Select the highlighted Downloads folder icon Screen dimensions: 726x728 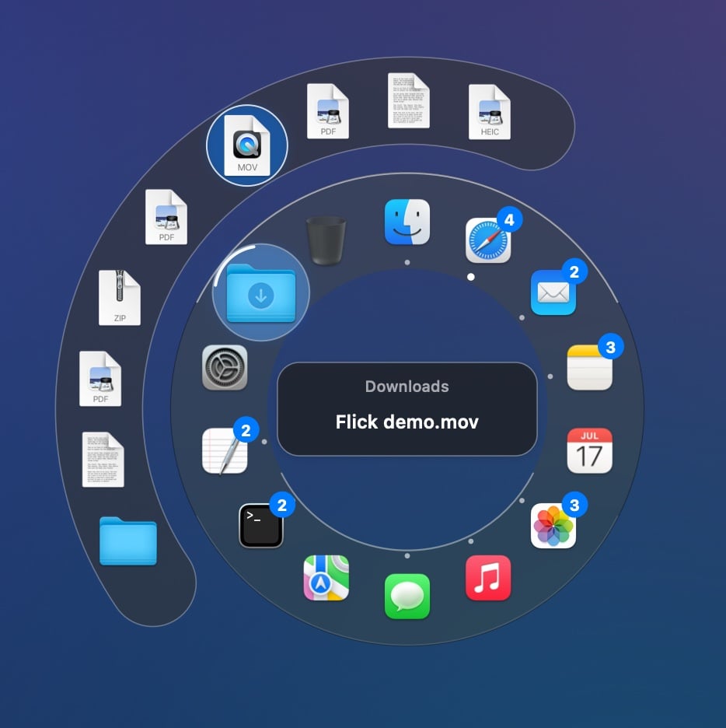click(261, 293)
